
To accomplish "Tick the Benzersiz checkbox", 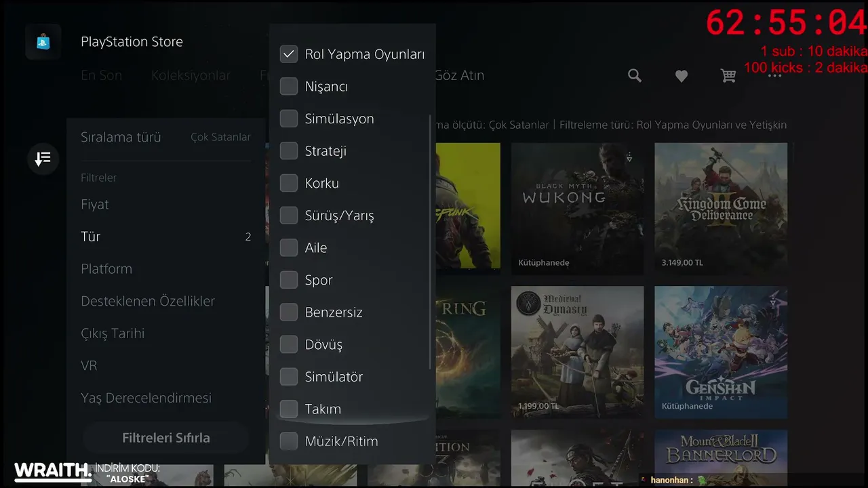I will tap(289, 312).
